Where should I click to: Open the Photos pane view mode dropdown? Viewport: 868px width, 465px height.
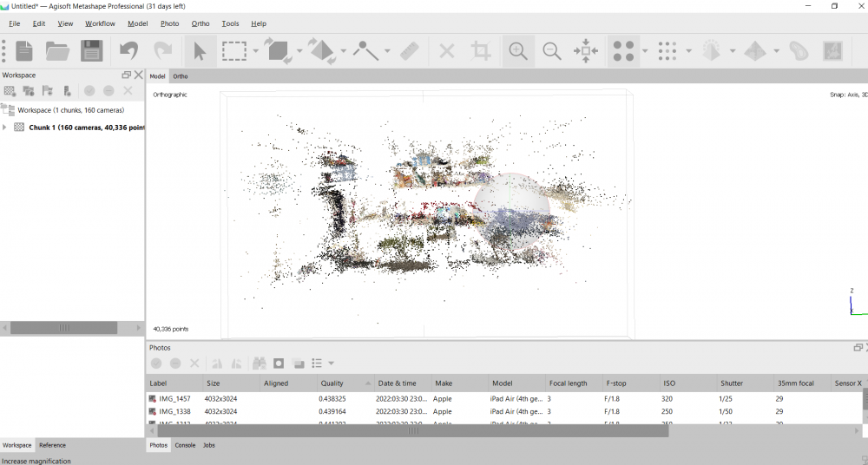point(331,363)
